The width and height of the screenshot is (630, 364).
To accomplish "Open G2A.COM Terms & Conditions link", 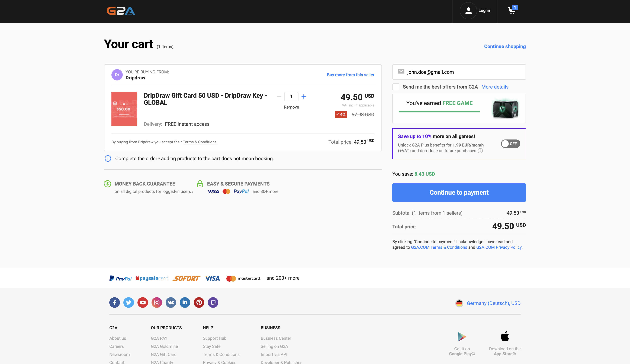I will click(439, 247).
